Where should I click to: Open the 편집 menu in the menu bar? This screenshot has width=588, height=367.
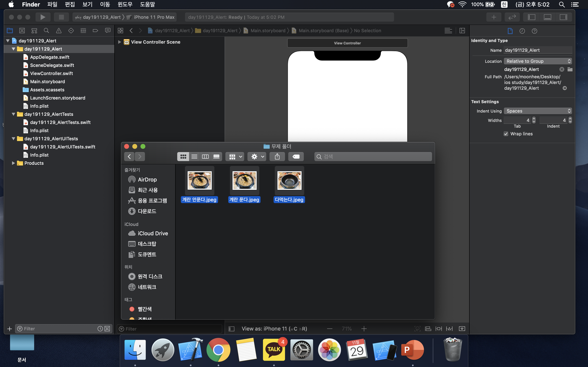70,4
